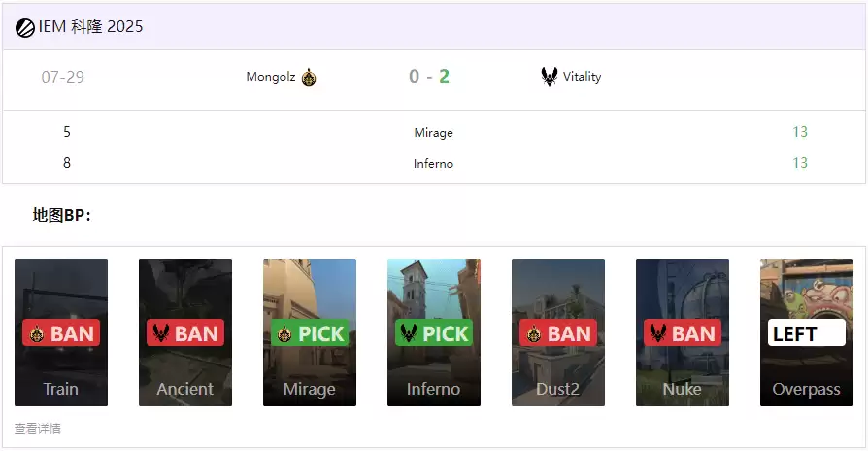The width and height of the screenshot is (868, 451).
Task: Click the Mongolz logo on Dust2 BAN badge
Action: point(534,333)
